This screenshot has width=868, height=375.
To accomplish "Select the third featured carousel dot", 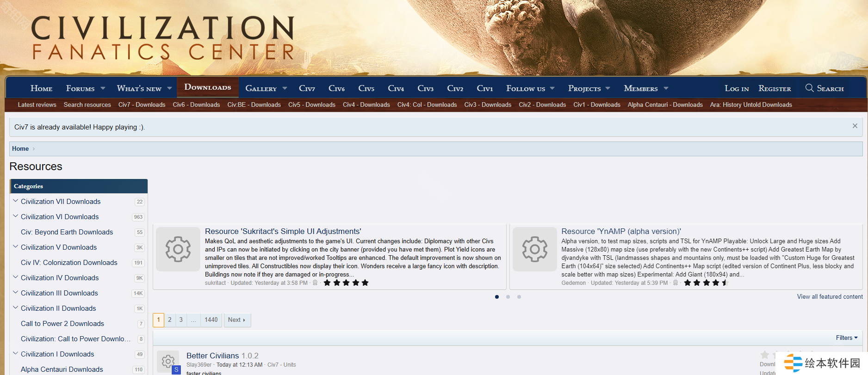I will tap(519, 297).
